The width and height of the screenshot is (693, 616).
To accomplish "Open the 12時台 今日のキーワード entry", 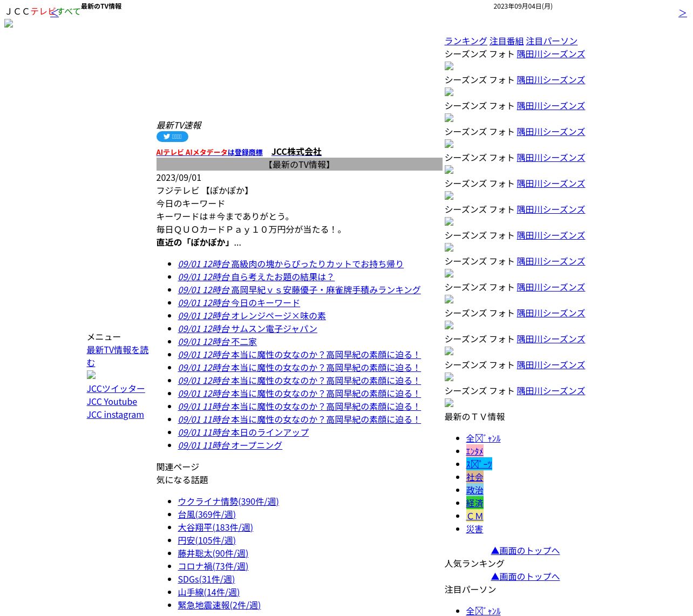I will (239, 303).
